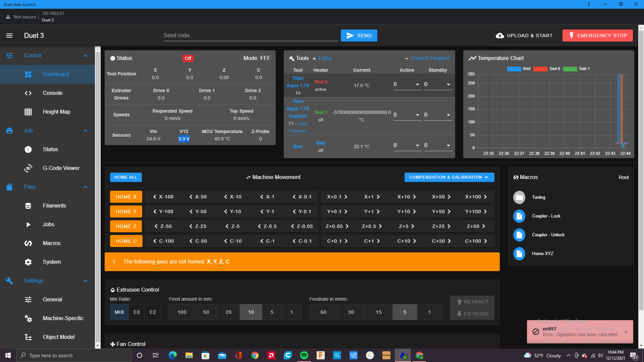Home the Z axis
The image size is (644, 362).
126,226
